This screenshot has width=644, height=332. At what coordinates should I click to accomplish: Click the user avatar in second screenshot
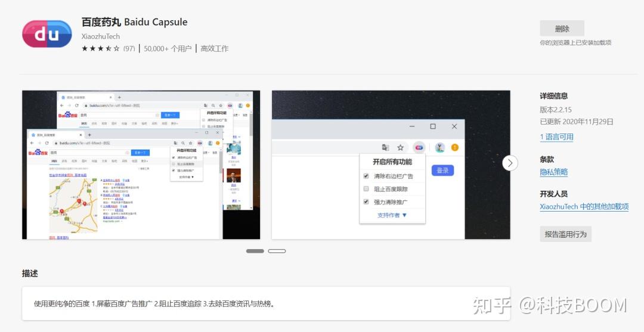coord(440,147)
